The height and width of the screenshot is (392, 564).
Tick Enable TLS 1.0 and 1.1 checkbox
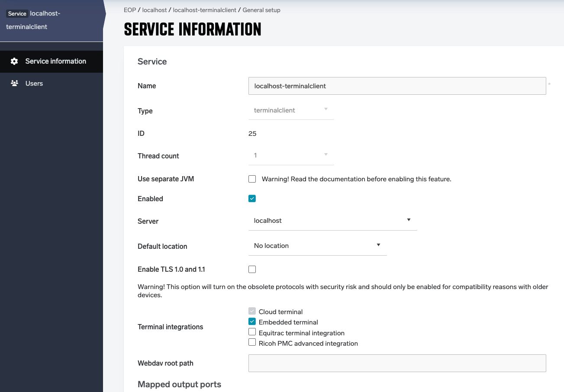[x=252, y=270]
